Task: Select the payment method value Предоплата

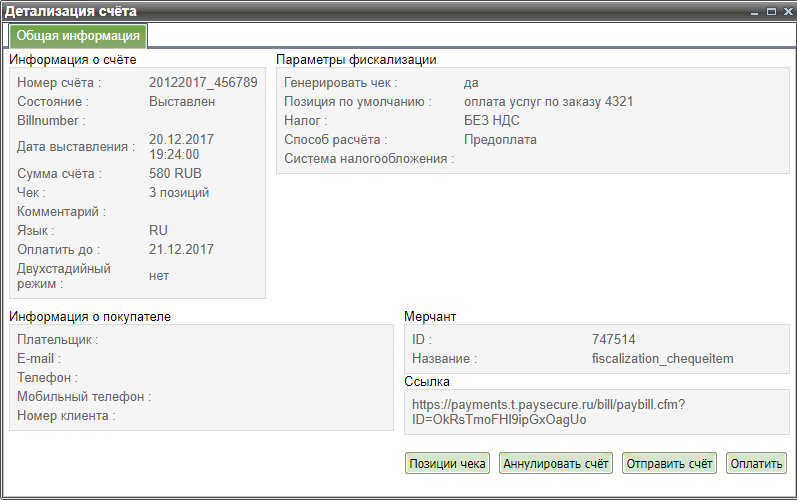Action: point(500,140)
